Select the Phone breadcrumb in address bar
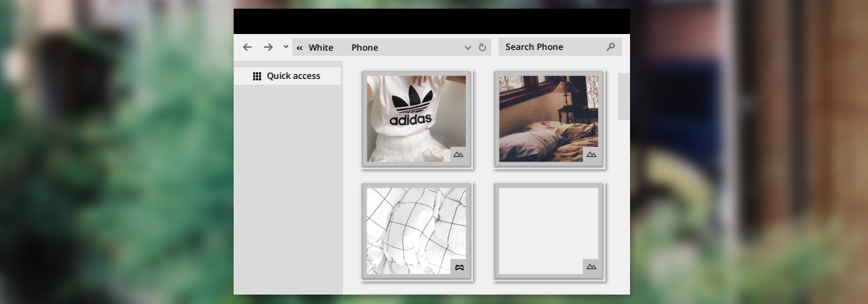Screen dimensions: 868x304 pos(365,48)
